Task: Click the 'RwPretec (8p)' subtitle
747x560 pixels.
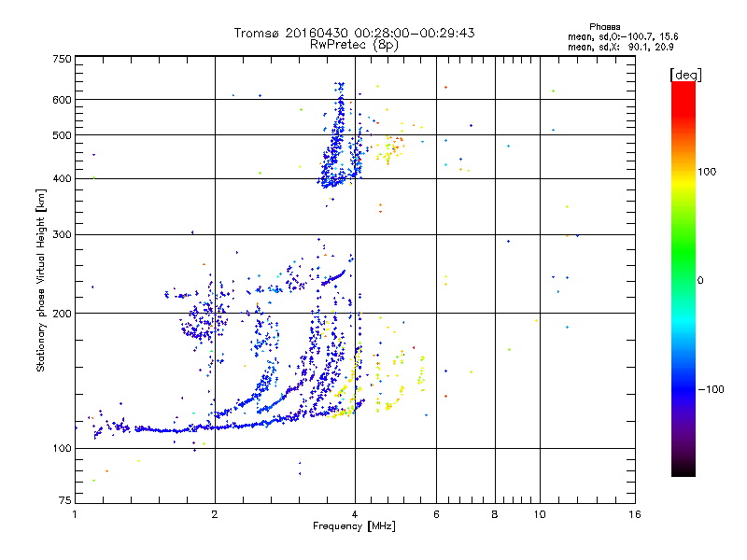Action: click(x=354, y=45)
